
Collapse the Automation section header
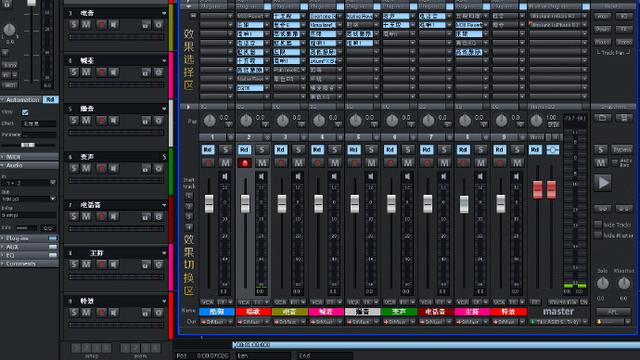click(21, 100)
